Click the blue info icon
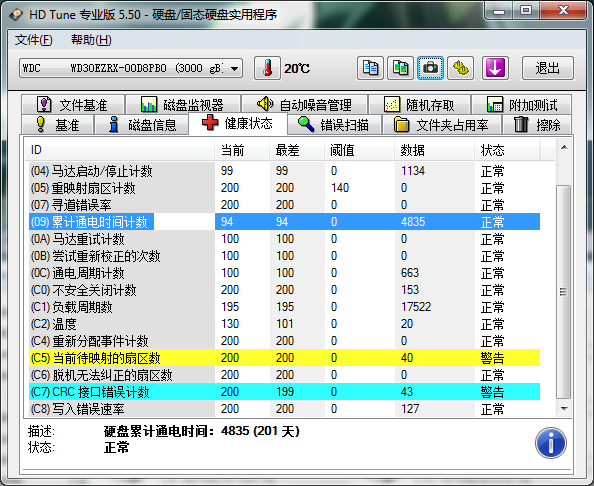Viewport: 594px width, 486px height. (551, 443)
